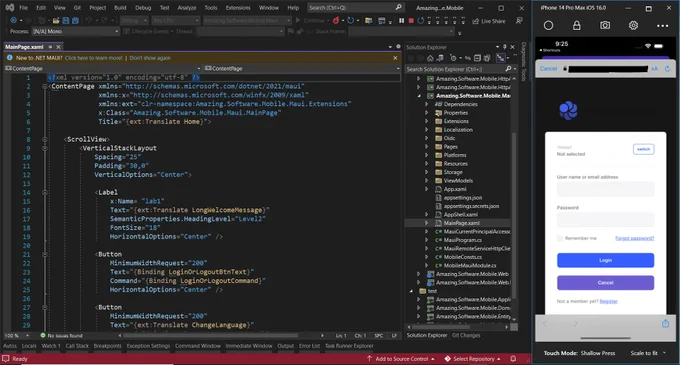Image resolution: width=680 pixels, height=365 pixels.
Task: Open the simulator Settings gear
Action: click(633, 26)
